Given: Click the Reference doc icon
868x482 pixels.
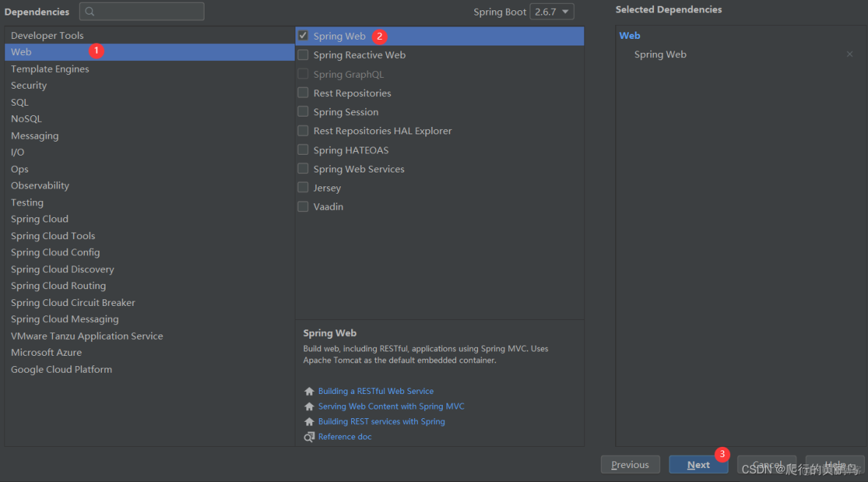Looking at the screenshot, I should [x=309, y=437].
